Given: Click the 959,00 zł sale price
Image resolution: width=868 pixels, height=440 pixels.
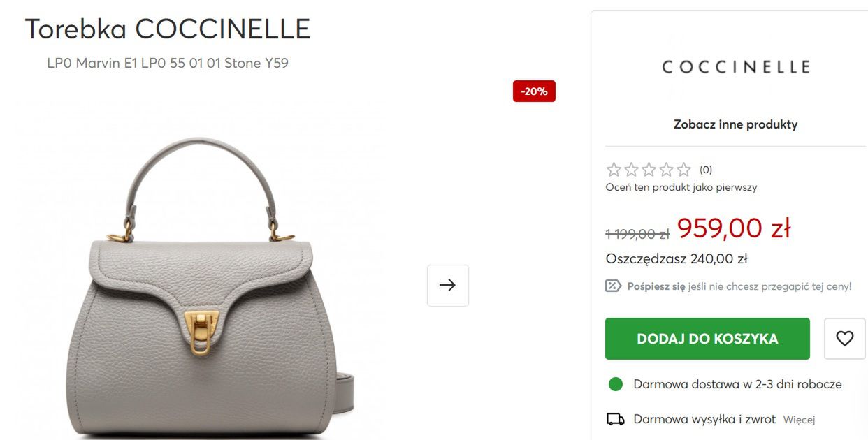Looking at the screenshot, I should (734, 228).
